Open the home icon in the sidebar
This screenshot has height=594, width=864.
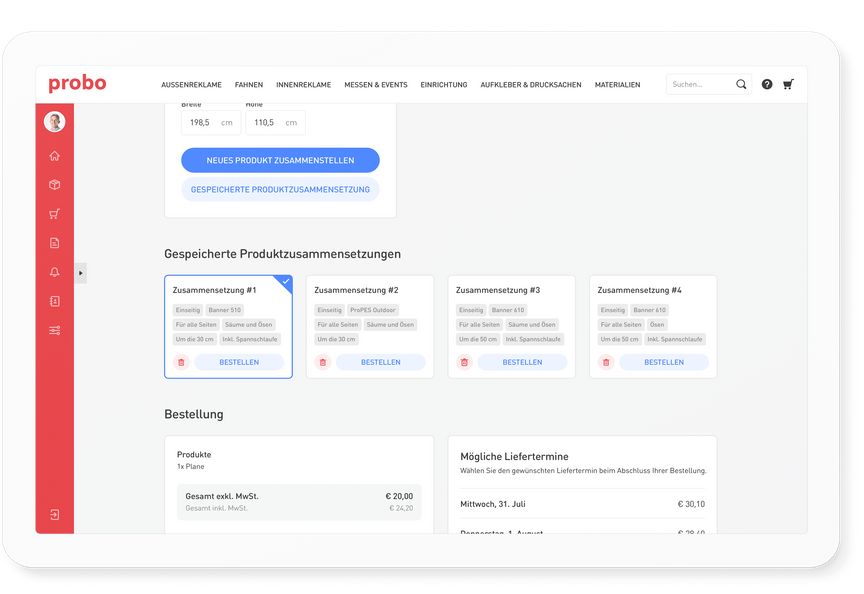pos(54,156)
